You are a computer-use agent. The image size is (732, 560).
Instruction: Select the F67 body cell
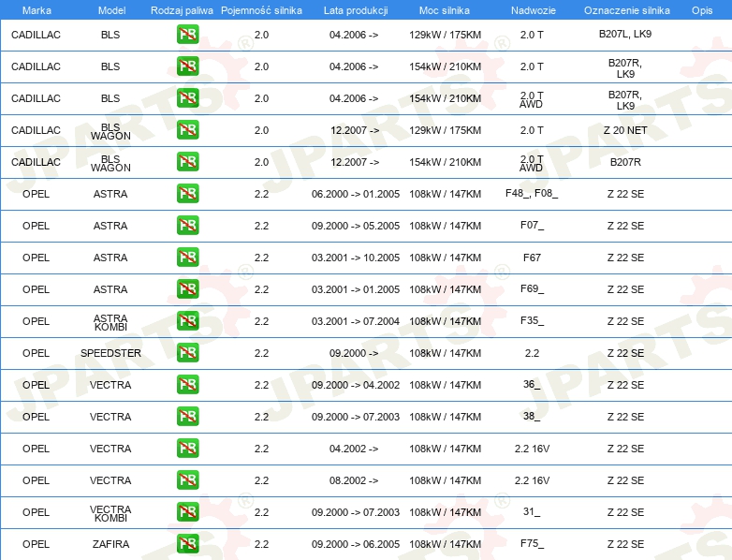pyautogui.click(x=532, y=258)
